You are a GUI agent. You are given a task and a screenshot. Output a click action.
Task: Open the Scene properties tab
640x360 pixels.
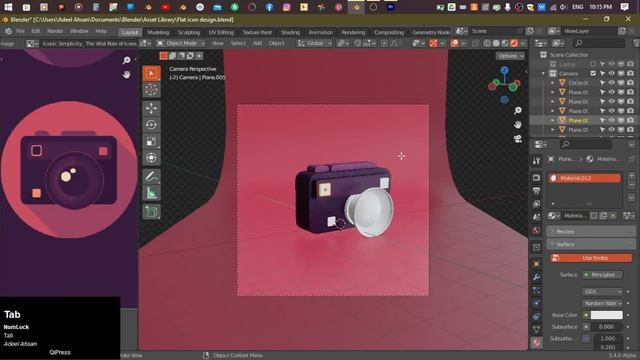536,217
